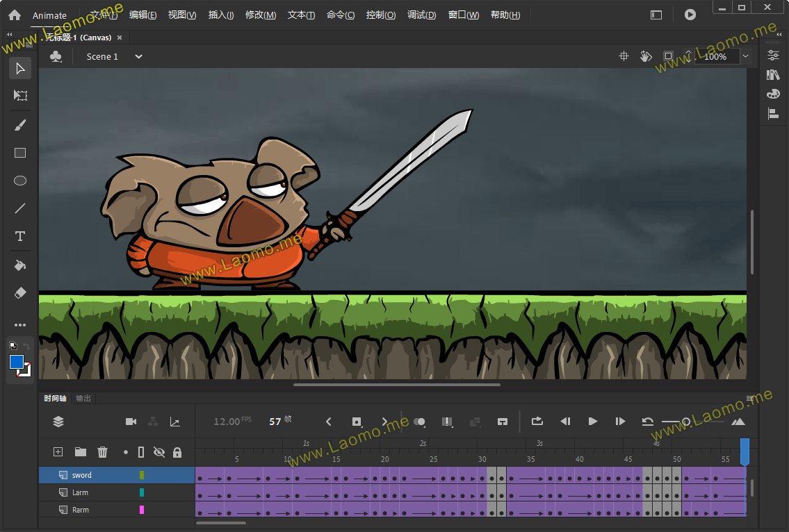Toggle onion skin button
The width and height of the screenshot is (789, 532).
tap(420, 422)
